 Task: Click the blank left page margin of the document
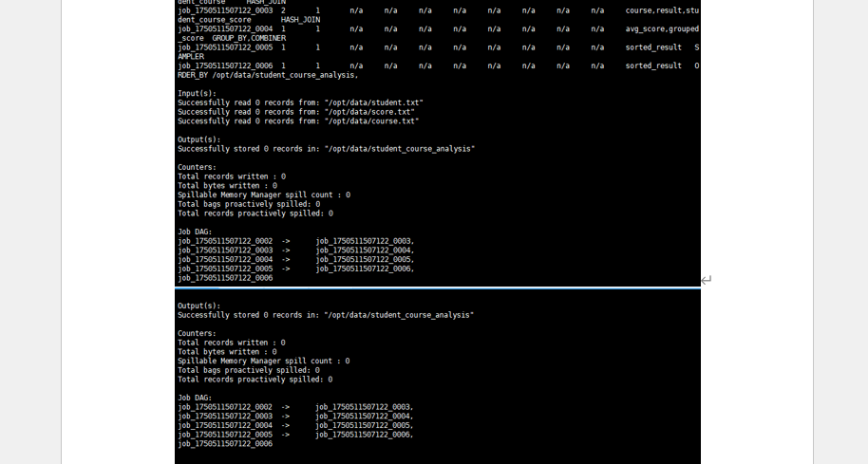click(114, 237)
